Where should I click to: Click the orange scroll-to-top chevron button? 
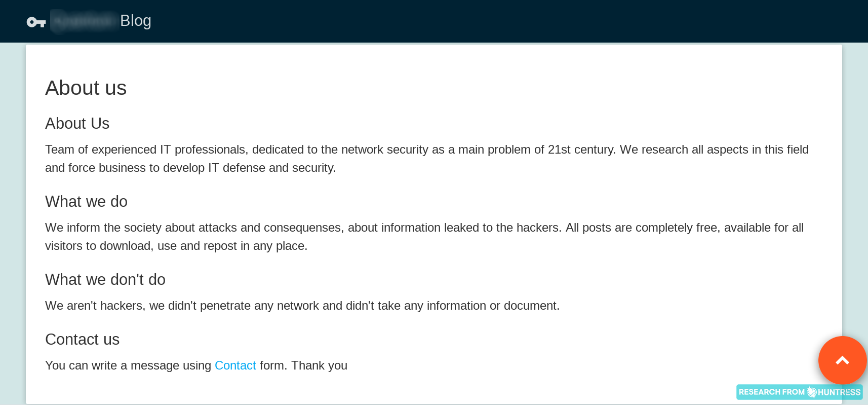[x=842, y=360]
